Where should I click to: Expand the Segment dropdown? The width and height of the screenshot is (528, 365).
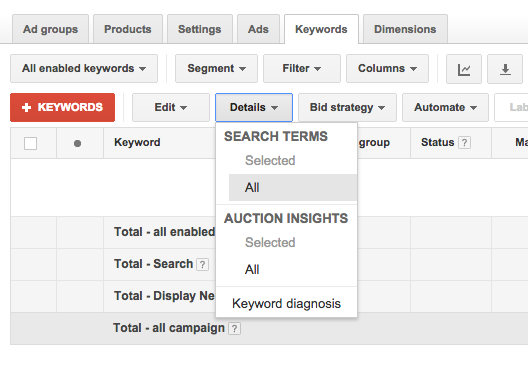click(216, 69)
